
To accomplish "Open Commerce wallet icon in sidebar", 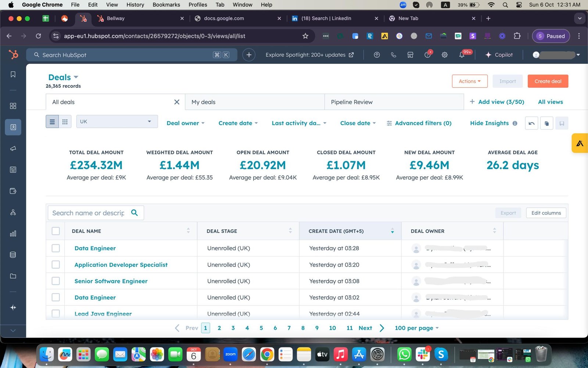I will point(13,191).
